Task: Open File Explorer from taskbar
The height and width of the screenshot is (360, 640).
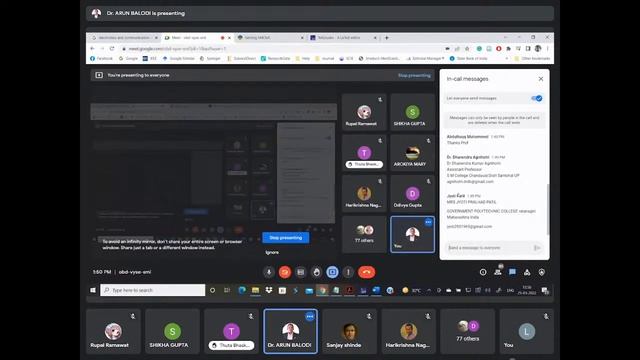Action: click(x=256, y=290)
